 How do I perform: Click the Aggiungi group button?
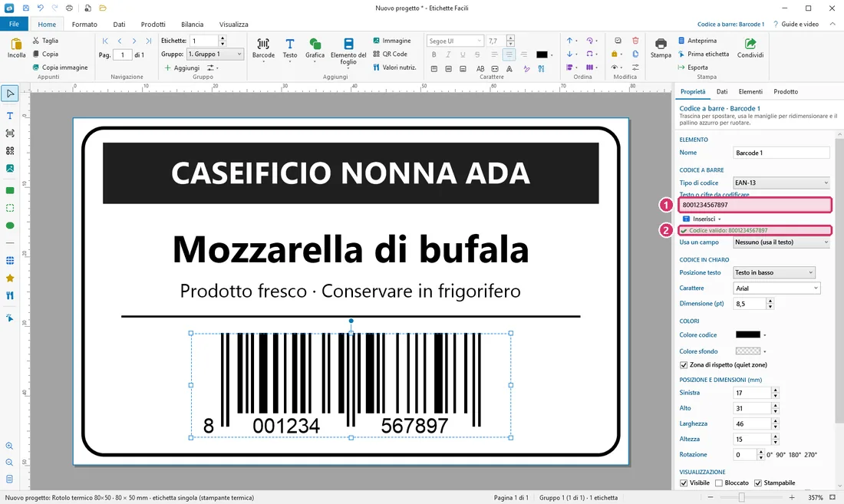[x=182, y=68]
